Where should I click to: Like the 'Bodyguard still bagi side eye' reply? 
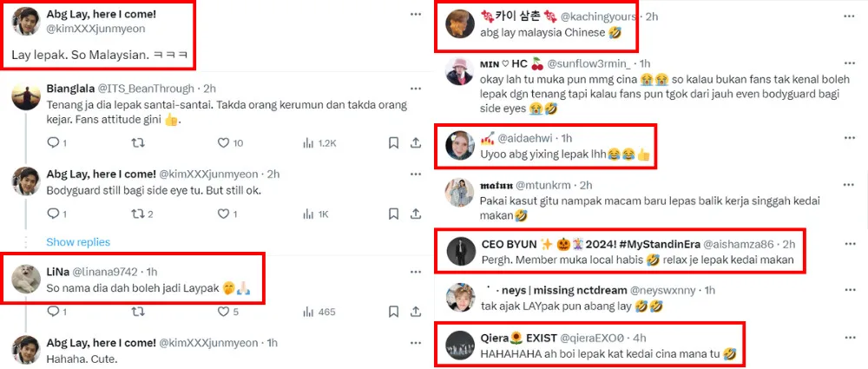(224, 214)
